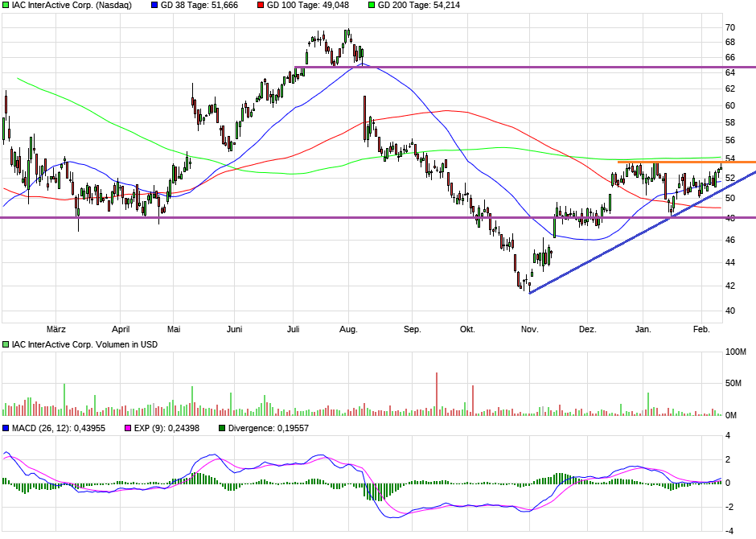This screenshot has width=756, height=539.
Task: Click the 100M volume axis label
Action: click(x=736, y=352)
